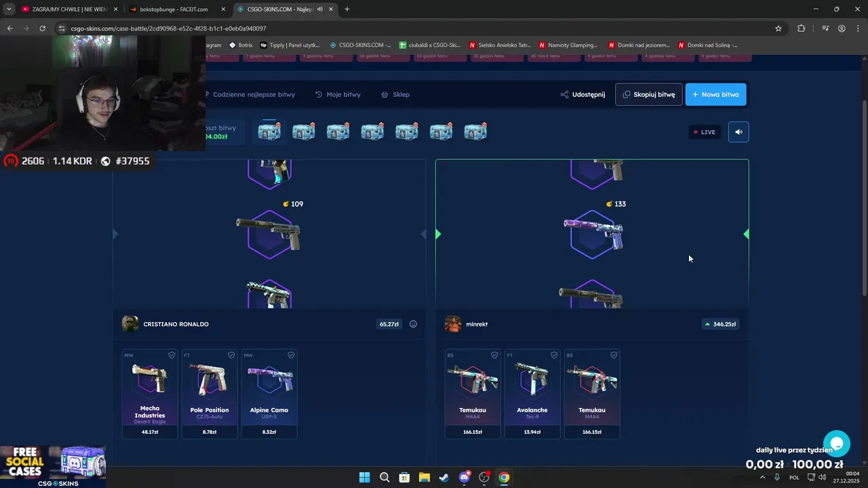Open the live chat bubble widget

pyautogui.click(x=837, y=444)
